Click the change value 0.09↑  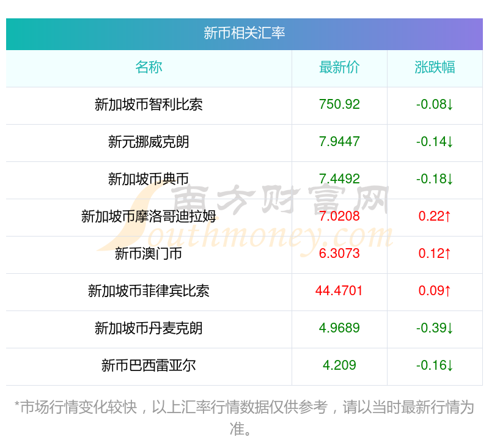coord(435,290)
